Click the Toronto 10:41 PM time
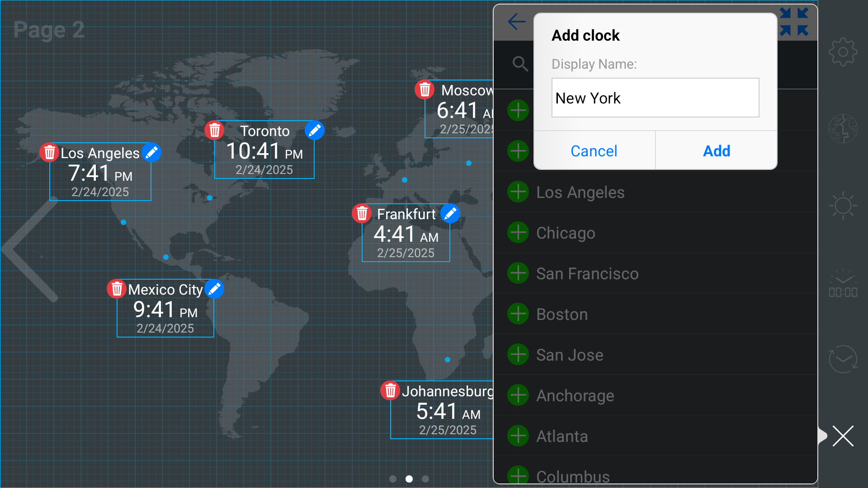This screenshot has height=488, width=868. tap(264, 151)
